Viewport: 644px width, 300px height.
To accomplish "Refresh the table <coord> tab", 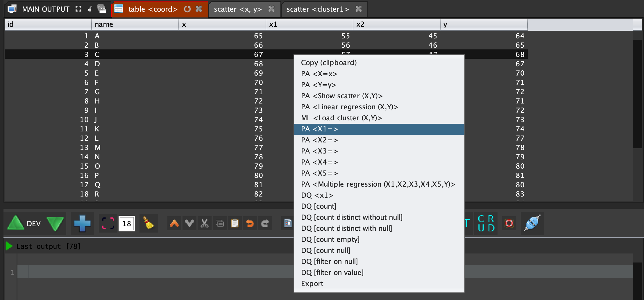I will [187, 9].
